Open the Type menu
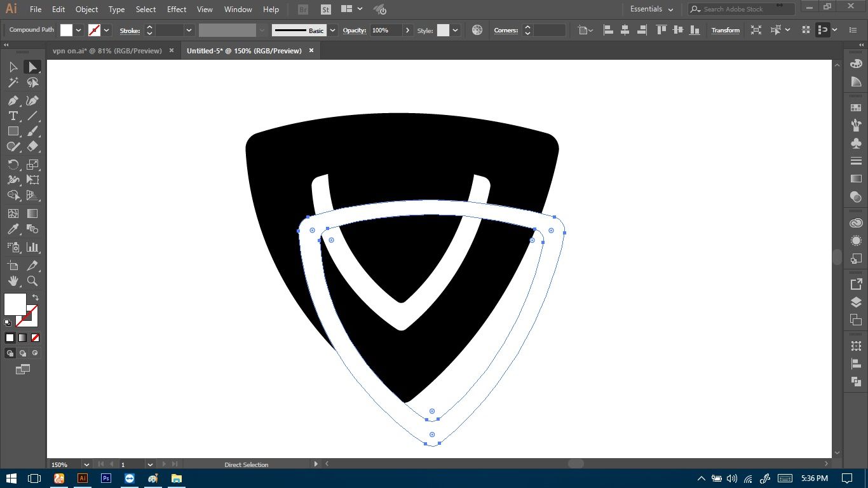This screenshot has width=868, height=488. click(x=116, y=10)
